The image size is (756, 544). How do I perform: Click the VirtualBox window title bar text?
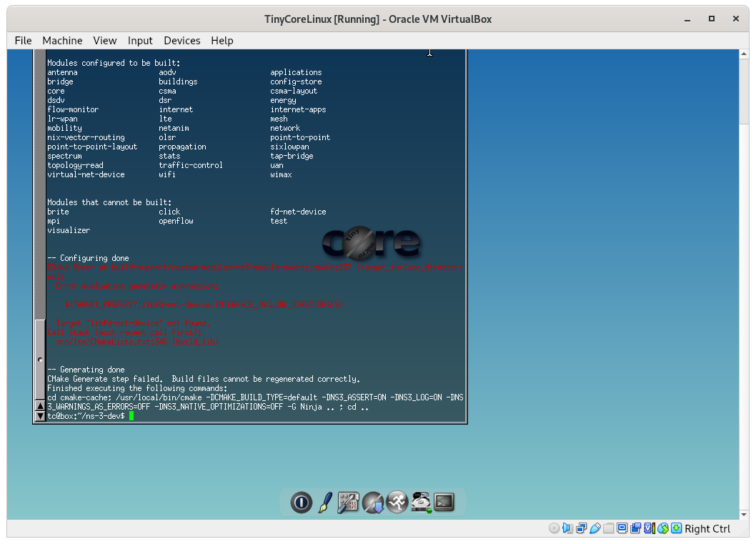click(x=378, y=19)
